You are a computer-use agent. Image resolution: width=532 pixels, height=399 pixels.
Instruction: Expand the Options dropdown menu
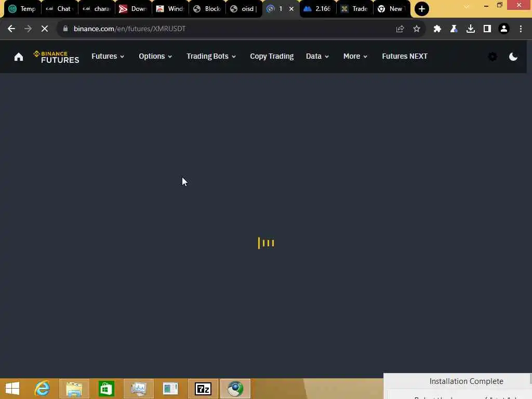155,56
